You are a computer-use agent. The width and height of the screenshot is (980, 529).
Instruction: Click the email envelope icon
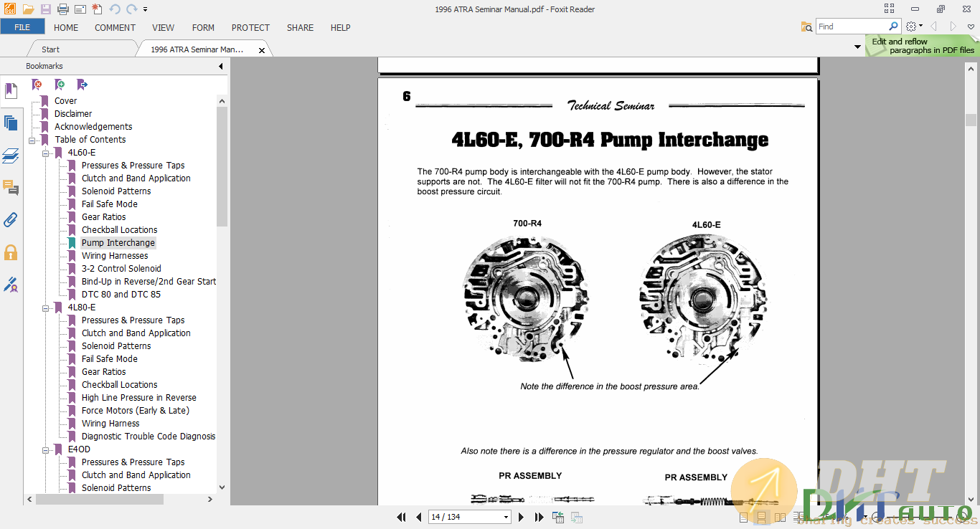coord(80,9)
